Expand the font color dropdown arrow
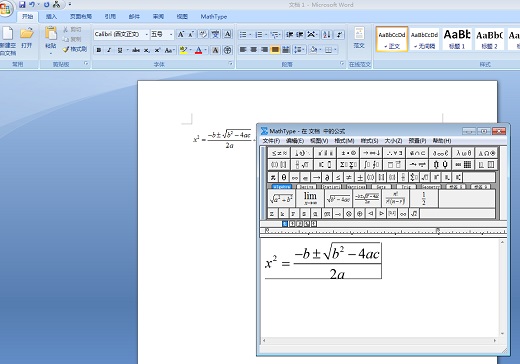 point(206,50)
